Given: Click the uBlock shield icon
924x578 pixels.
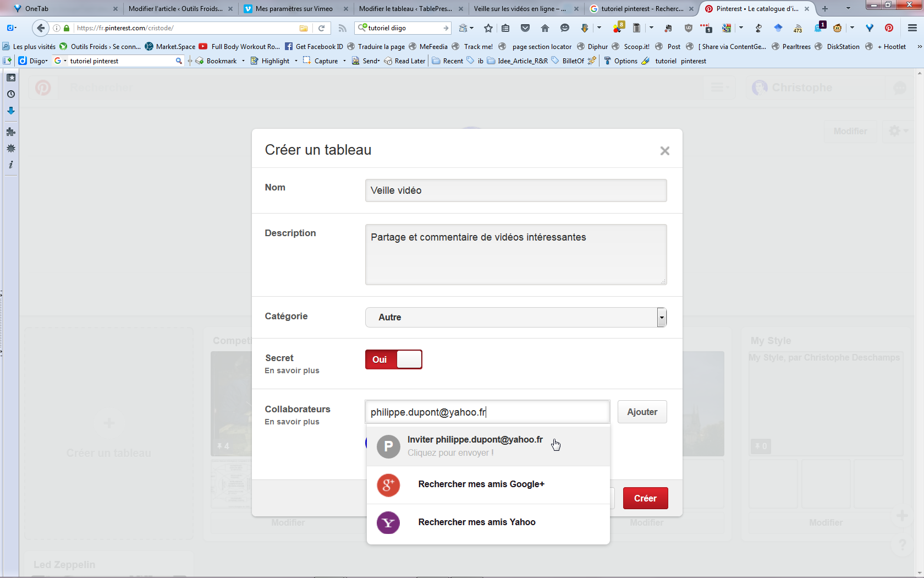Looking at the screenshot, I should coord(689,28).
